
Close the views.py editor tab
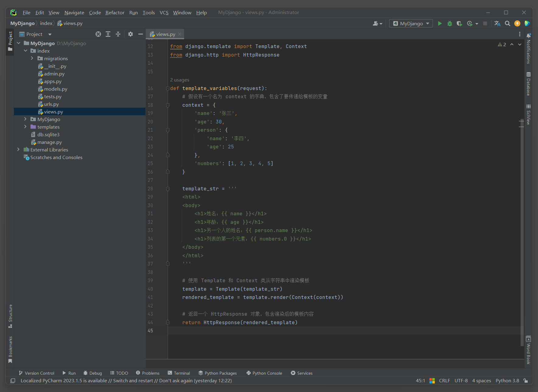click(x=180, y=34)
